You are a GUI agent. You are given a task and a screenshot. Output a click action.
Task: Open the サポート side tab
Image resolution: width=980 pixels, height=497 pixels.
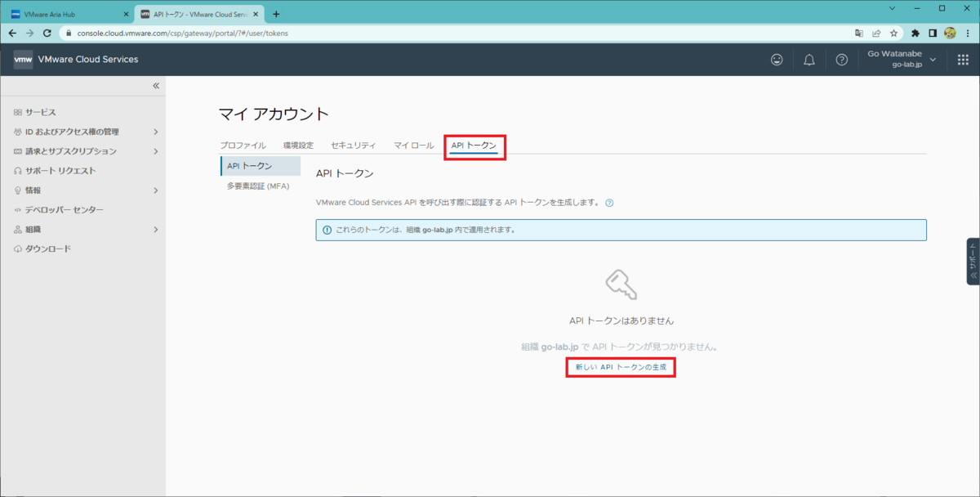(973, 262)
